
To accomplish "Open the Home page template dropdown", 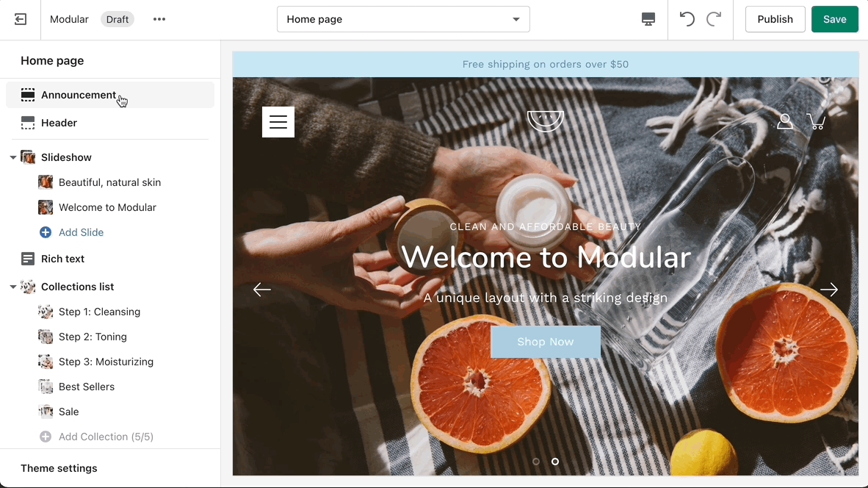I will coord(403,19).
